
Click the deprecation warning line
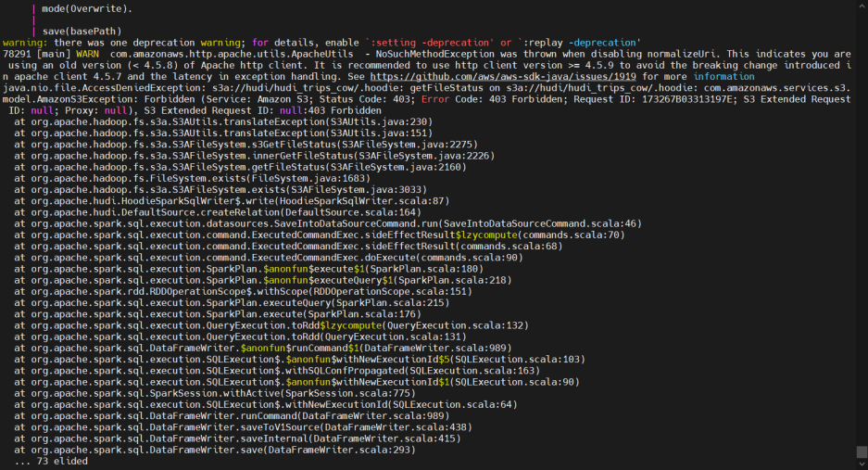coord(321,43)
